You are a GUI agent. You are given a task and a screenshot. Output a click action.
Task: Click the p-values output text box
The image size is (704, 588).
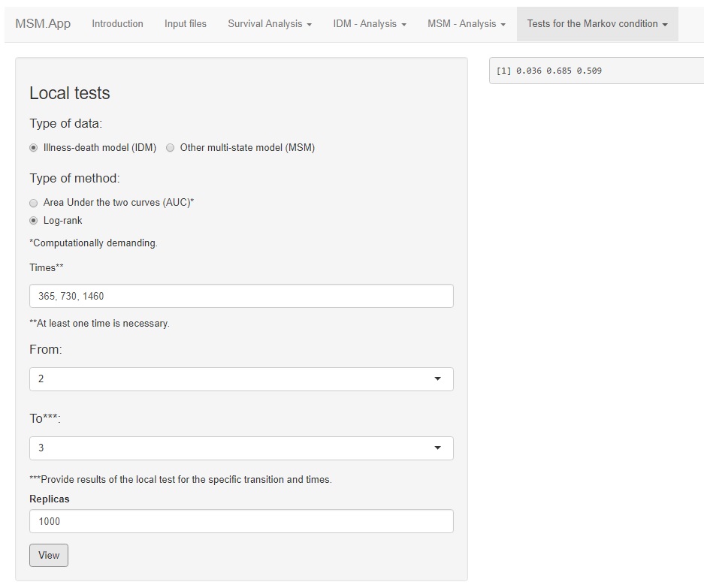click(x=596, y=71)
